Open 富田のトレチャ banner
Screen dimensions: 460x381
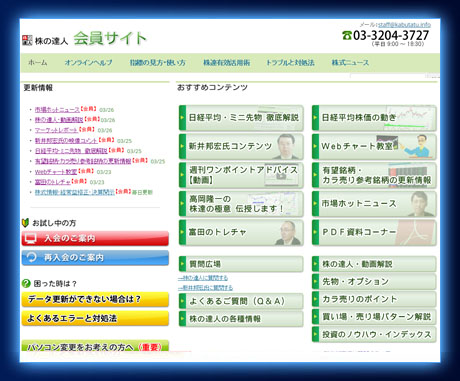coord(241,232)
